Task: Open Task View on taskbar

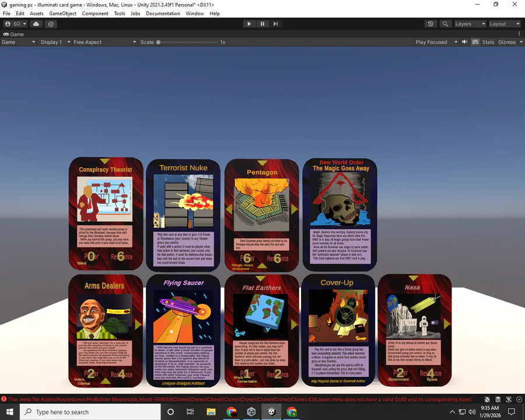Action: click(190, 412)
